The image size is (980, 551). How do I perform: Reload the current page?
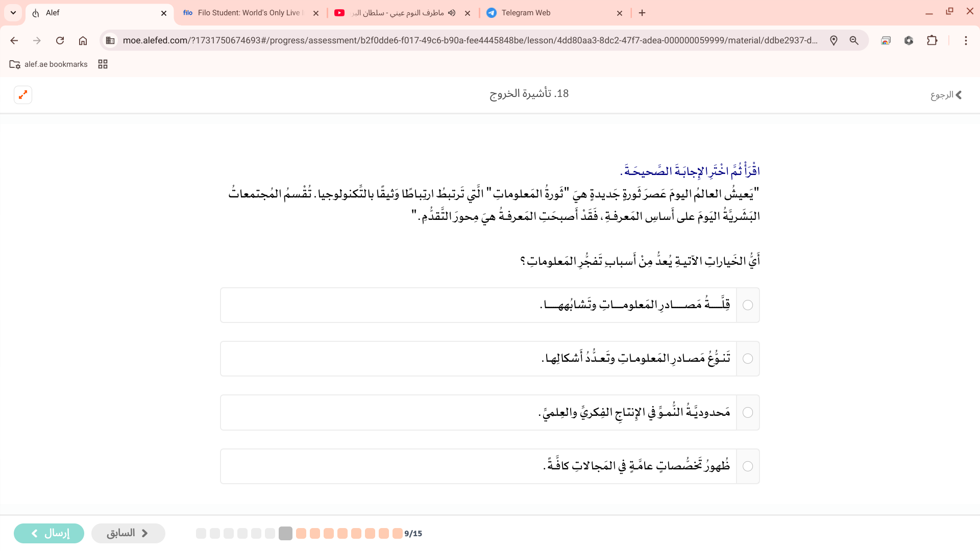tap(60, 41)
